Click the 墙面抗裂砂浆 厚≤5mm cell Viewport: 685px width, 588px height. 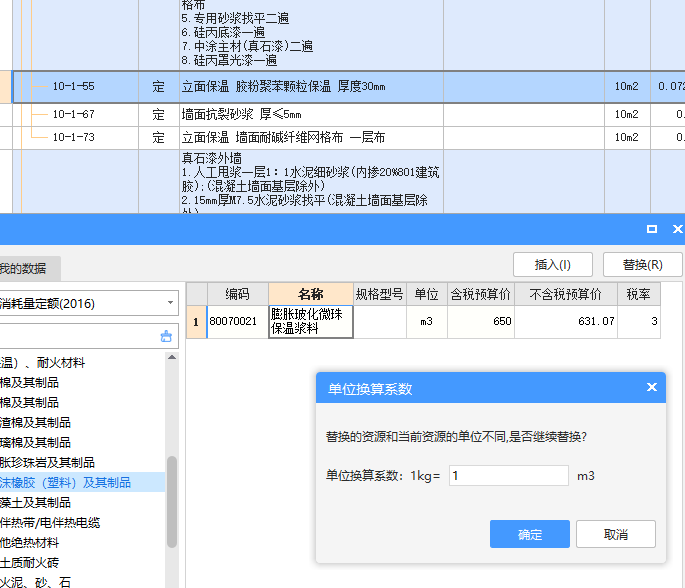pyautogui.click(x=311, y=114)
